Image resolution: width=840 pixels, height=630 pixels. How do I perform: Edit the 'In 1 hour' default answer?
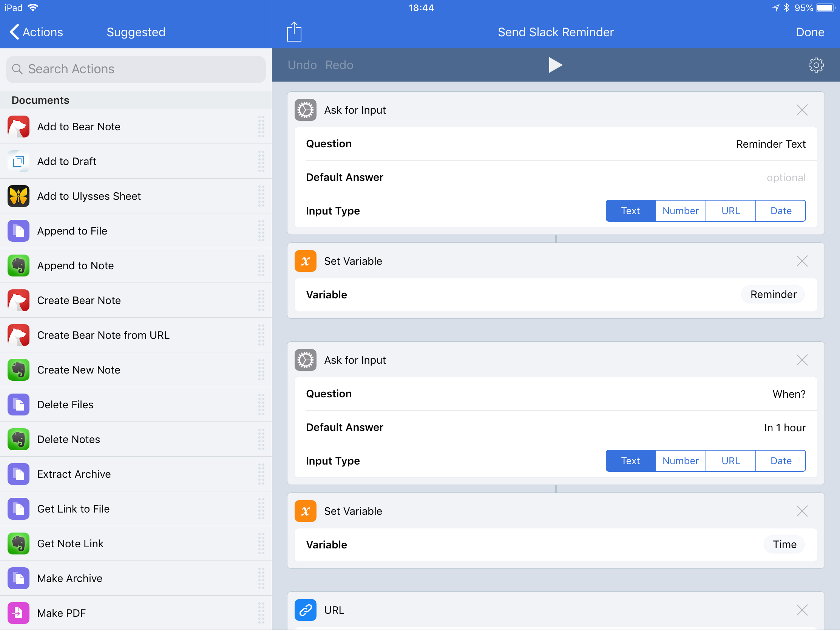[556, 428]
